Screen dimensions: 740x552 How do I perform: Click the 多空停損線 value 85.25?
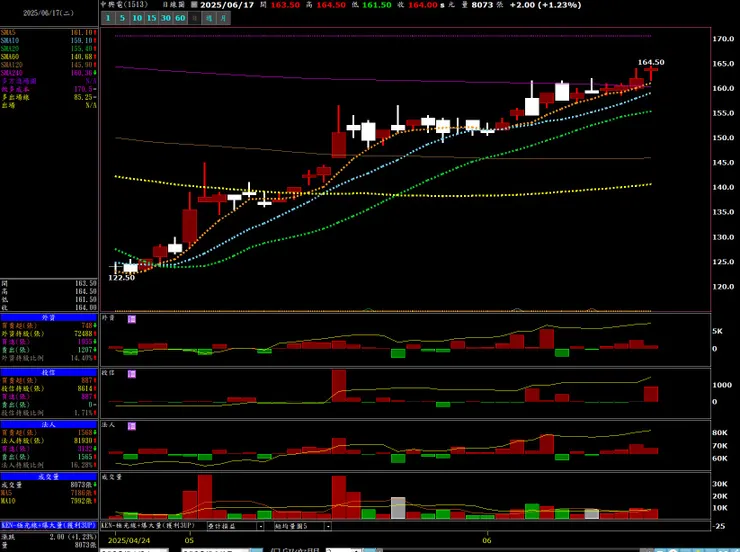pyautogui.click(x=83, y=97)
